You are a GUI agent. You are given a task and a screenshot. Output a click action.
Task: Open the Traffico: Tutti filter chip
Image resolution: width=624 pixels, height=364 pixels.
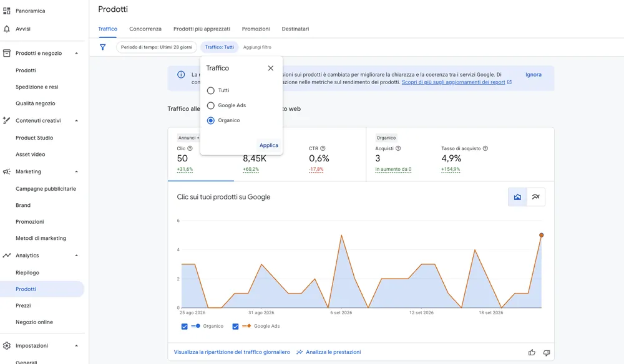pyautogui.click(x=219, y=47)
